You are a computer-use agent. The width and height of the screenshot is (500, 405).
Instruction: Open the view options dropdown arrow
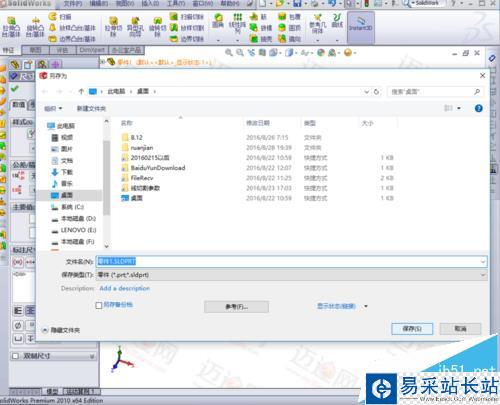(459, 108)
